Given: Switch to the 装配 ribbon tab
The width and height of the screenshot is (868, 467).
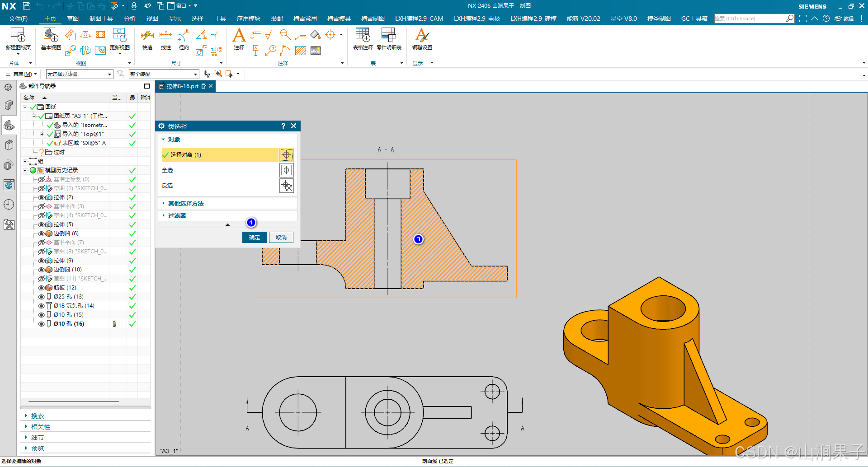Looking at the screenshot, I should [x=277, y=19].
